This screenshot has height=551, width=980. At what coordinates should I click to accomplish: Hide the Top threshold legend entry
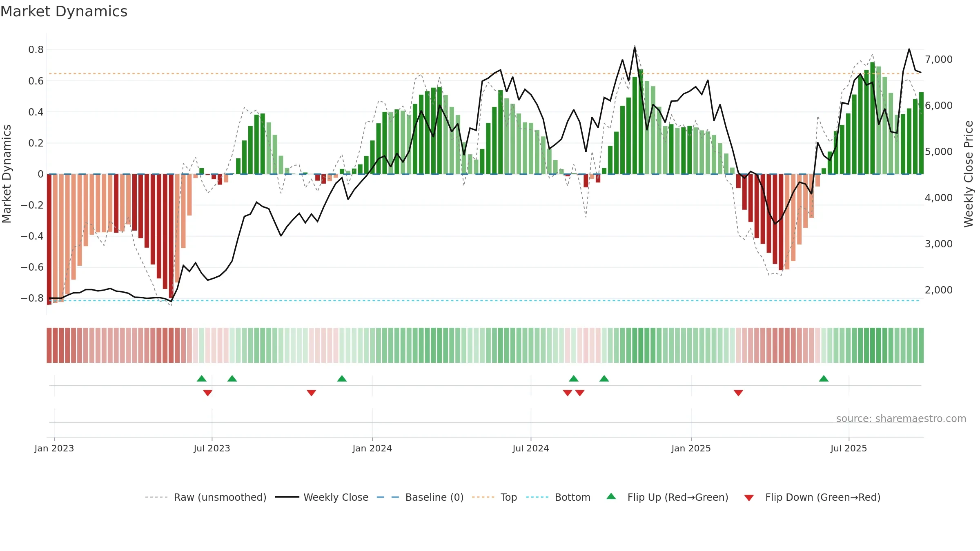tap(494, 497)
